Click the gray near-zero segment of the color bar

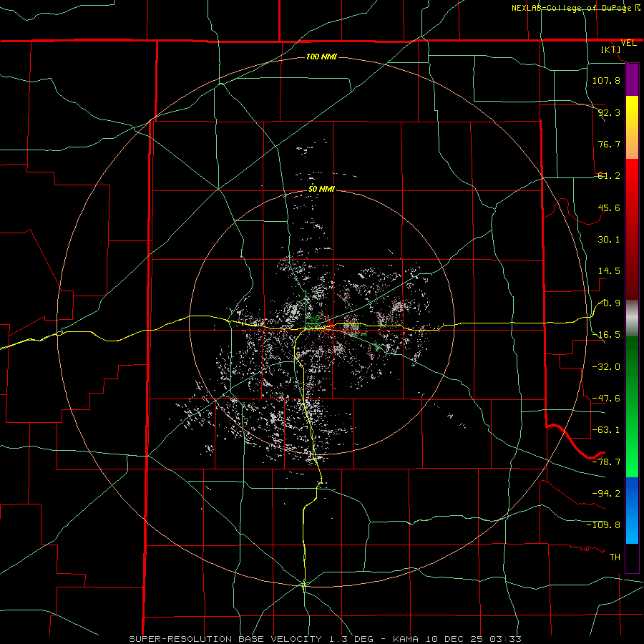click(632, 318)
